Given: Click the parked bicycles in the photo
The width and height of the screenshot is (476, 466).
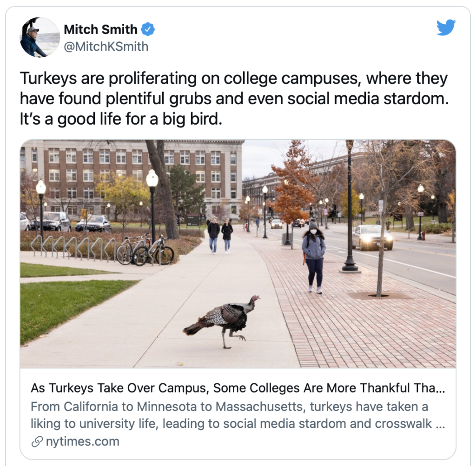Looking at the screenshot, I should coord(145,250).
